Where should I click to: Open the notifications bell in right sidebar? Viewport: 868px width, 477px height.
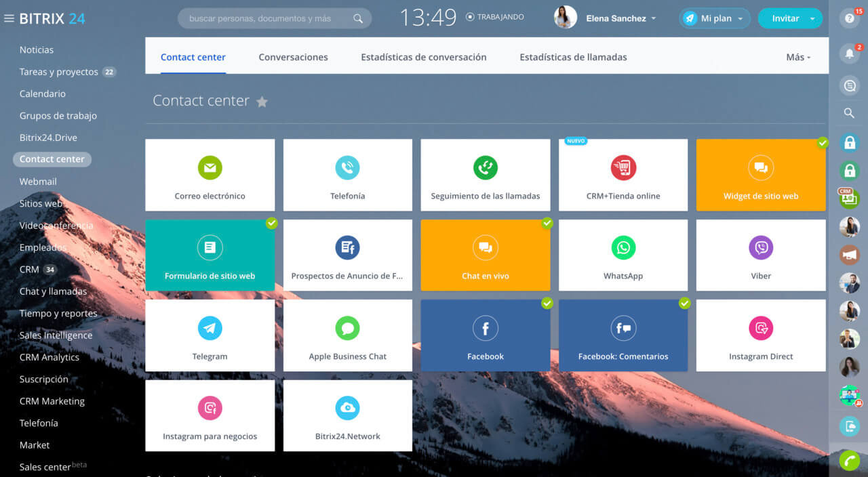point(848,54)
